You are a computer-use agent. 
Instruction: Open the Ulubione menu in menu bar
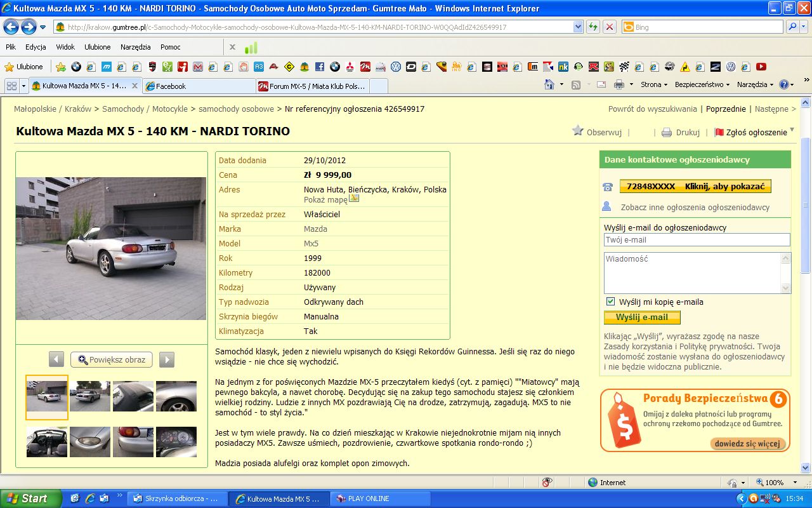point(98,47)
